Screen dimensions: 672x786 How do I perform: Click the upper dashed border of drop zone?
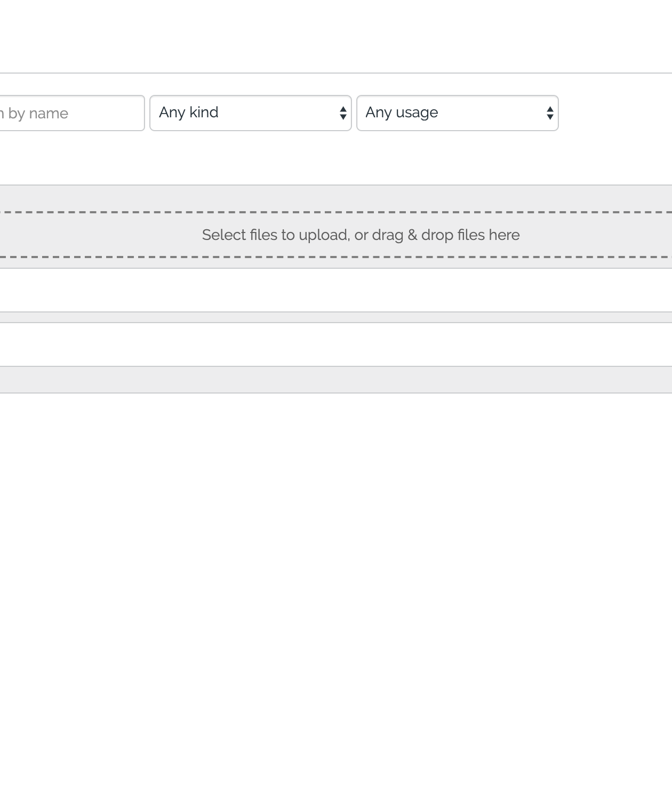(x=336, y=212)
